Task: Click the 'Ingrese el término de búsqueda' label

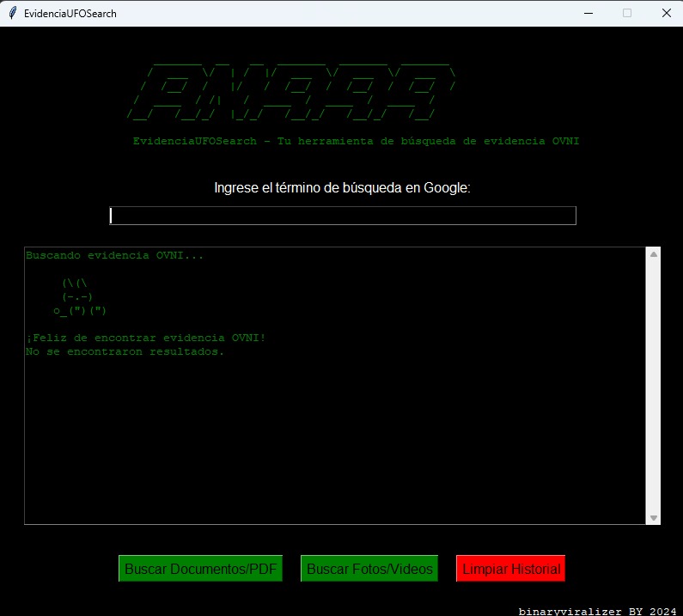Action: pos(342,188)
